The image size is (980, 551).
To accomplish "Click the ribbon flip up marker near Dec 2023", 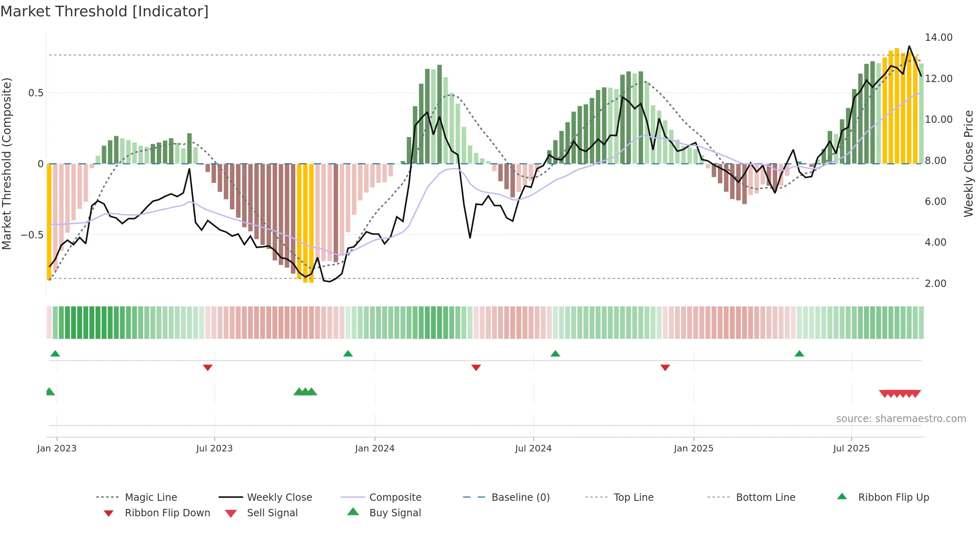I will pos(348,353).
